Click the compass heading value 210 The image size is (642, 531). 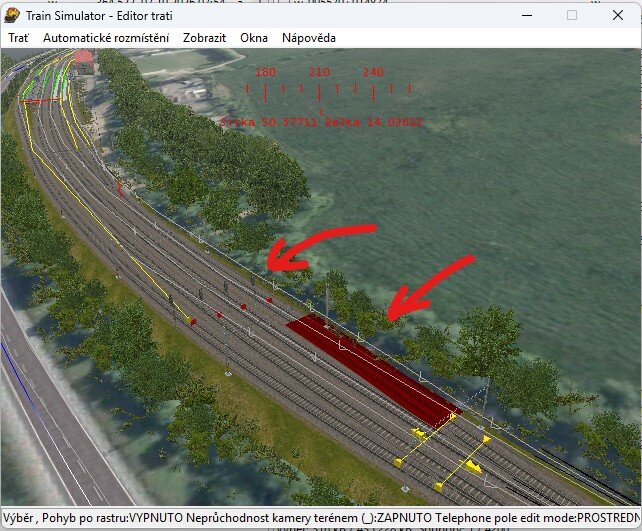pos(319,72)
